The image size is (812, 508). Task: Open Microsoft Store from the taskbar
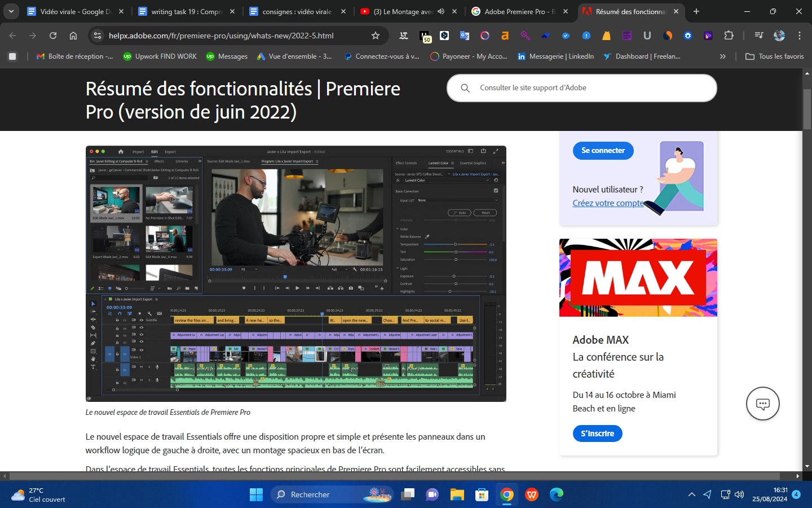click(x=482, y=495)
